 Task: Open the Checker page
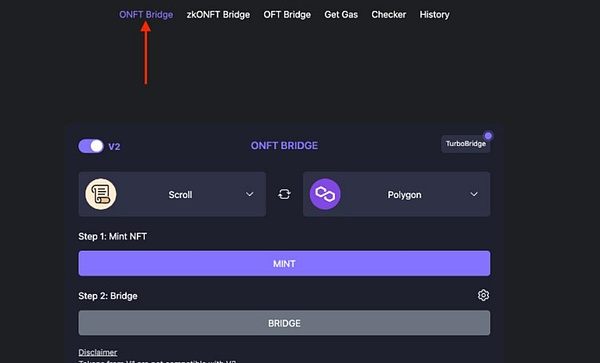point(388,15)
